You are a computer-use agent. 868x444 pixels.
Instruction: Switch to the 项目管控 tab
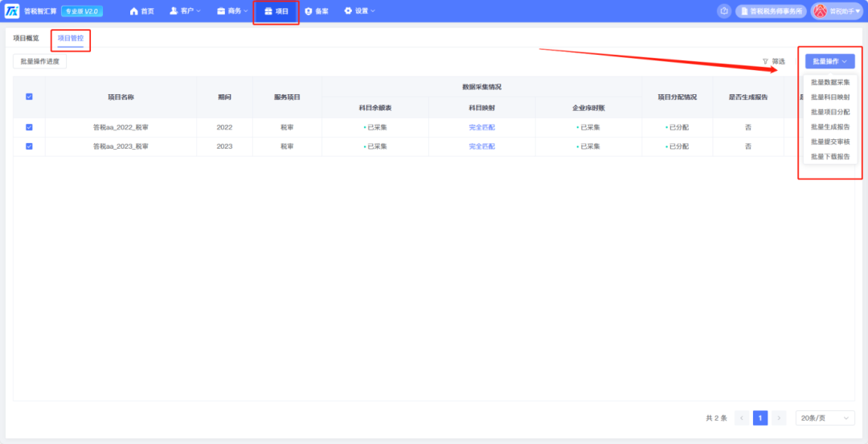click(x=70, y=39)
